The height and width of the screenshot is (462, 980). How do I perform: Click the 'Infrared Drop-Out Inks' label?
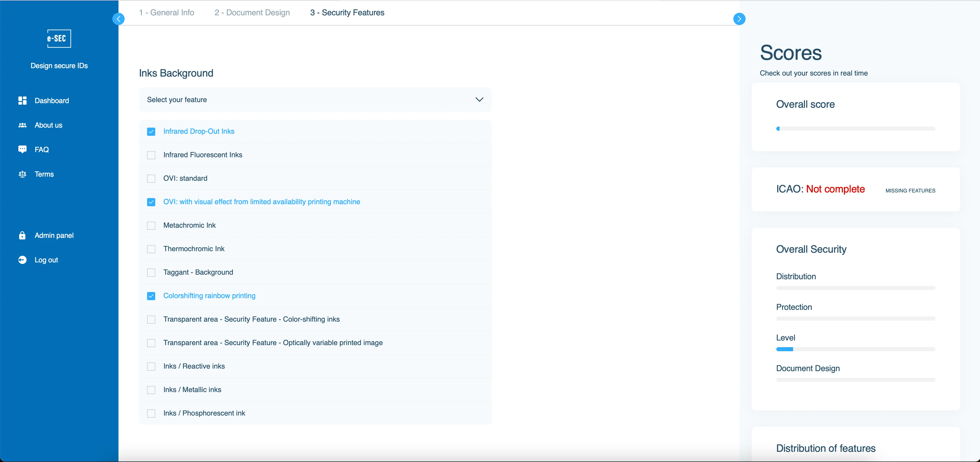pos(199,131)
